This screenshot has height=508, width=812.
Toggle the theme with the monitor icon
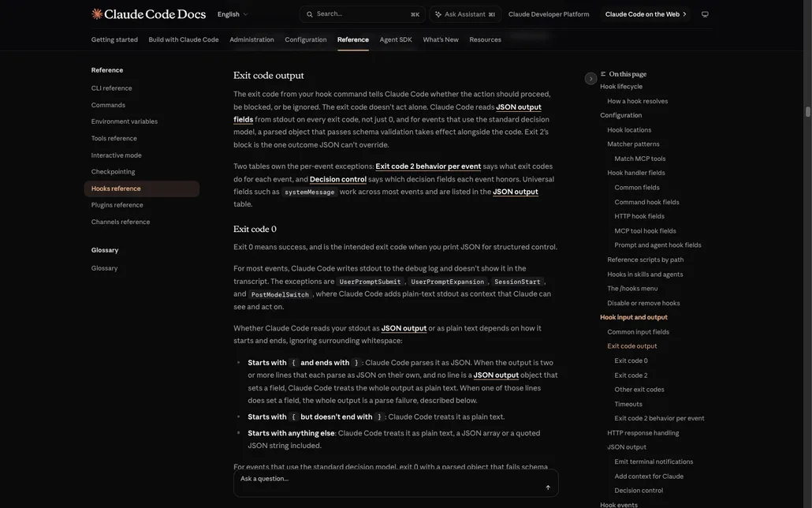pyautogui.click(x=705, y=14)
